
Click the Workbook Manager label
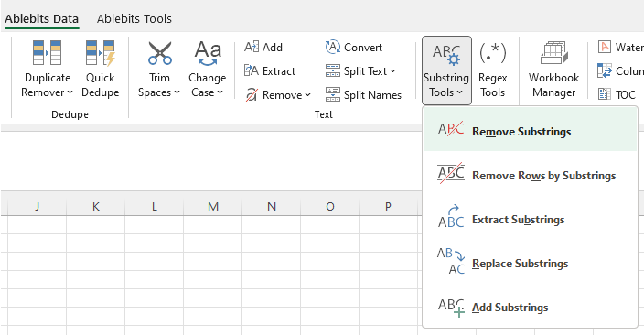pyautogui.click(x=553, y=85)
